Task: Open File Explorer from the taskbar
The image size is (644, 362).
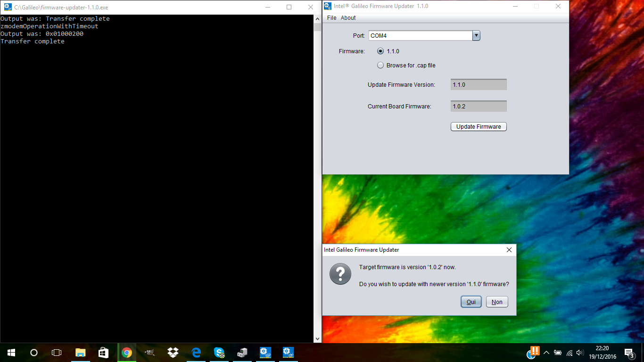Action: click(x=81, y=353)
